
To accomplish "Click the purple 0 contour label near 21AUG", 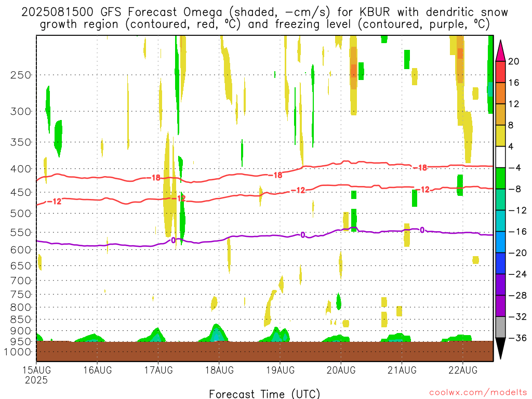I will 422,230.
